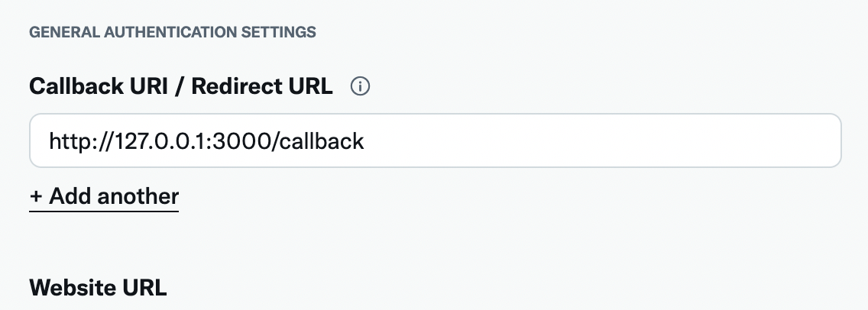The height and width of the screenshot is (310, 868).
Task: Add another callback URL
Action: pos(104,196)
